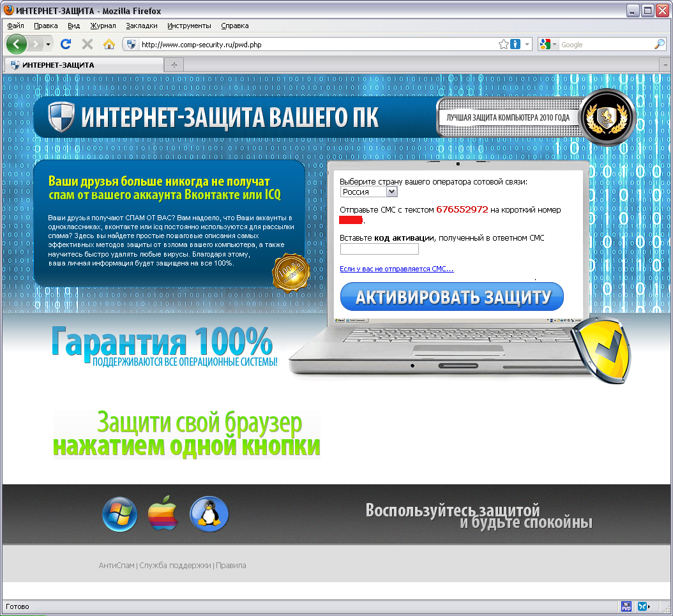Viewport: 673px width, 616px height.
Task: Click the Apple logo icon
Action: (163, 513)
